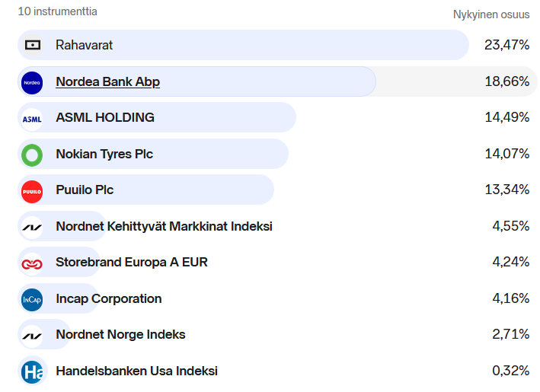This screenshot has width=540, height=392.
Task: Click the Nokian Tyres green logo
Action: pos(32,155)
